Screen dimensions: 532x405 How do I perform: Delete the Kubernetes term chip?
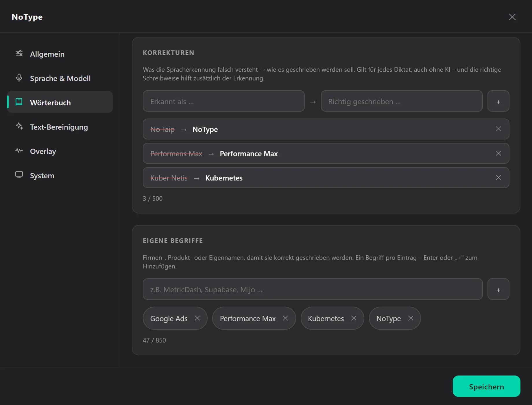click(354, 318)
